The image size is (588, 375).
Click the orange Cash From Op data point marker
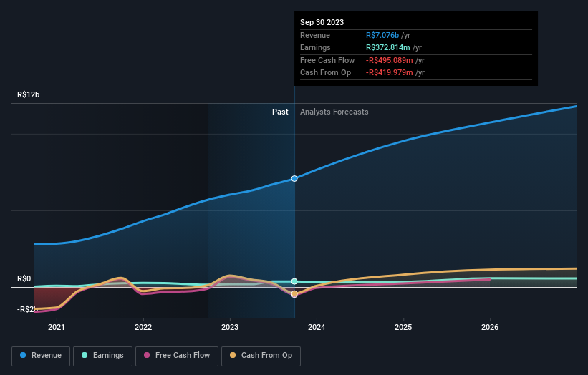[294, 293]
